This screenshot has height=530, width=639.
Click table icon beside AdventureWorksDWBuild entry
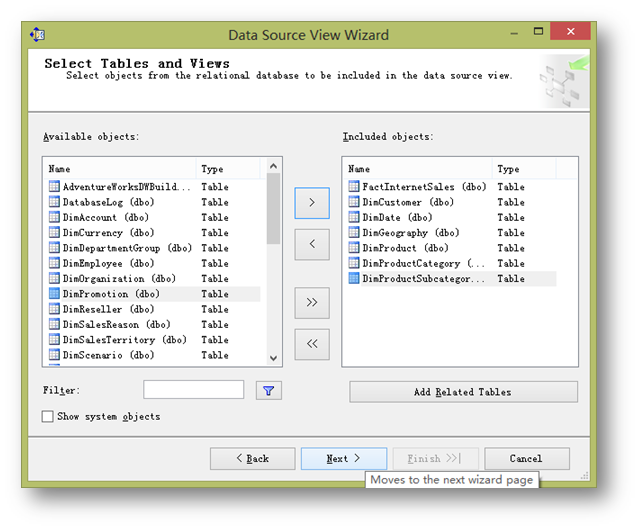coord(54,187)
